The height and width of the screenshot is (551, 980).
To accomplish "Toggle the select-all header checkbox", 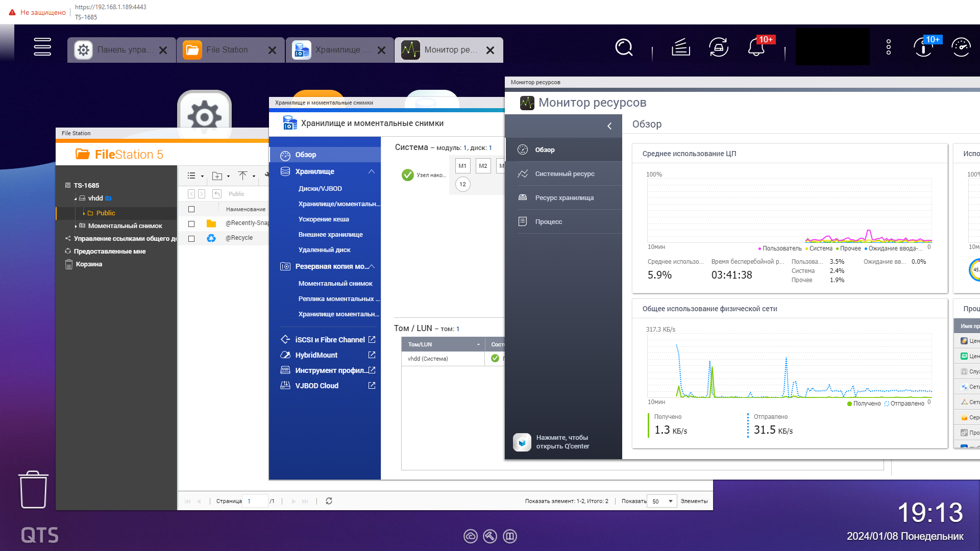I will click(x=191, y=209).
